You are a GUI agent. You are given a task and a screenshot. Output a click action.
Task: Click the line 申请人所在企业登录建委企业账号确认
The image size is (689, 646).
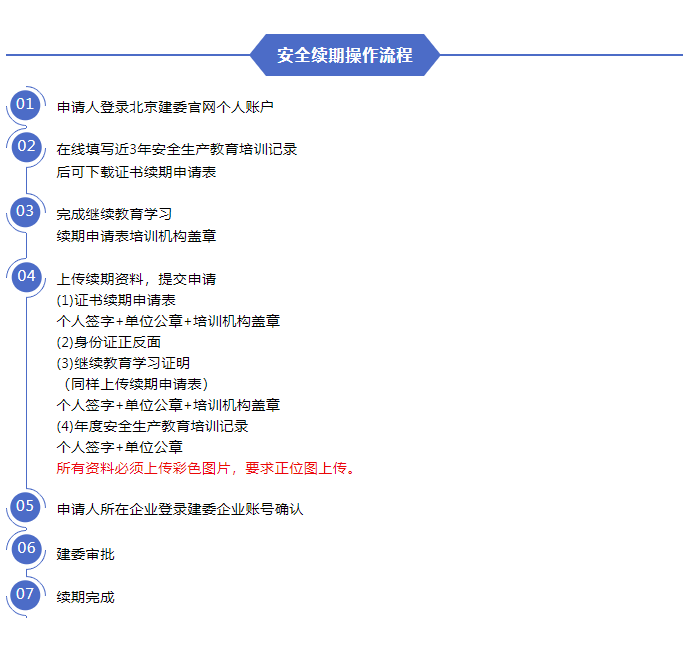point(180,509)
